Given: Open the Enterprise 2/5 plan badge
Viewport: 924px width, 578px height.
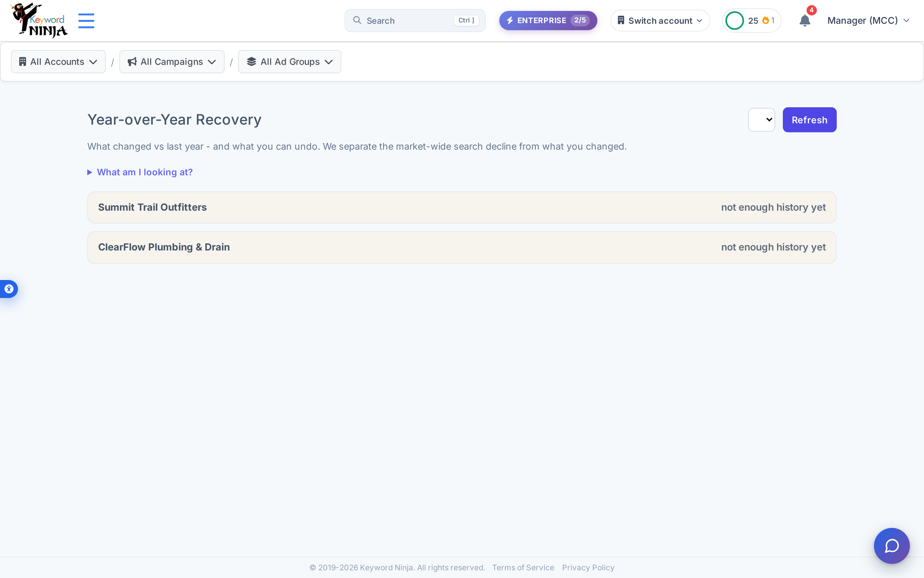Looking at the screenshot, I should click(x=548, y=21).
